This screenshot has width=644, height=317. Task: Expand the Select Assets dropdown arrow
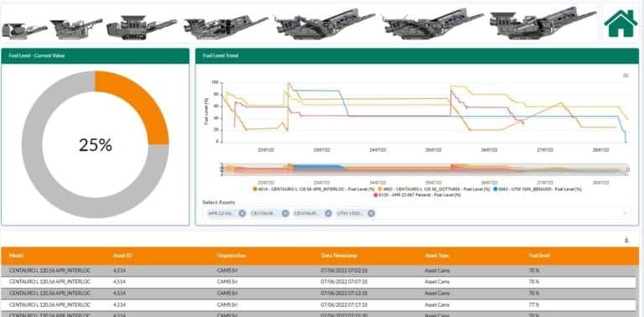625,213
